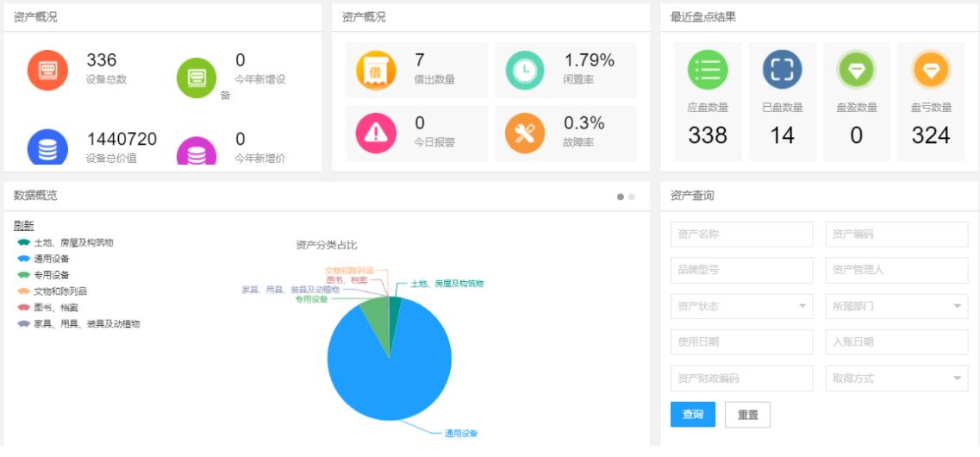Focus the 资产管理人 input field
Image resolution: width=980 pixels, height=457 pixels.
[x=896, y=270]
